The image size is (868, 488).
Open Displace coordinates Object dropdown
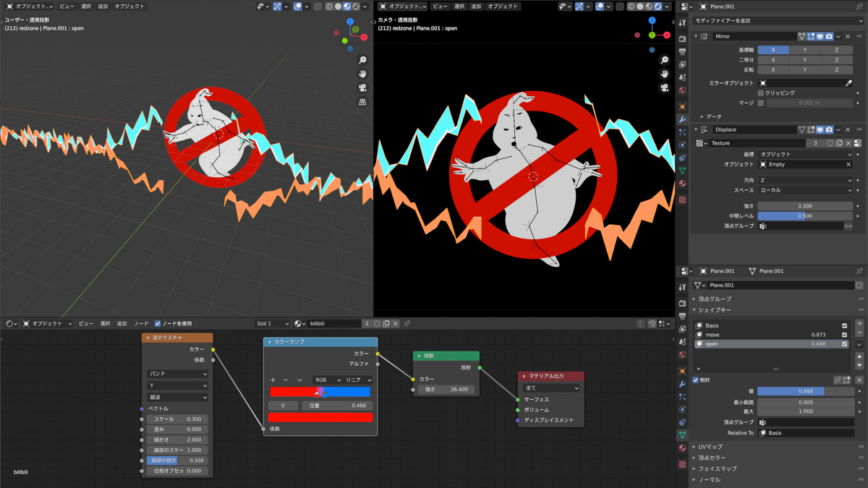806,154
